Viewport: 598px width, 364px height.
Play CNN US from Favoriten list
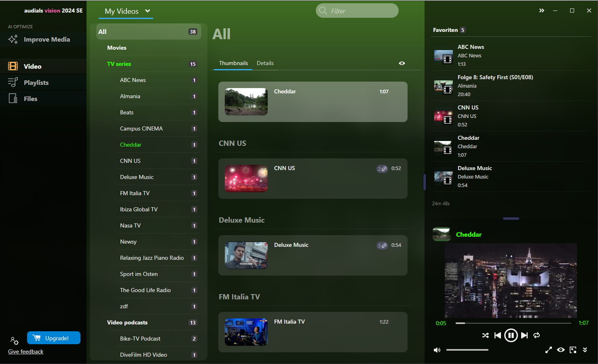(511, 116)
